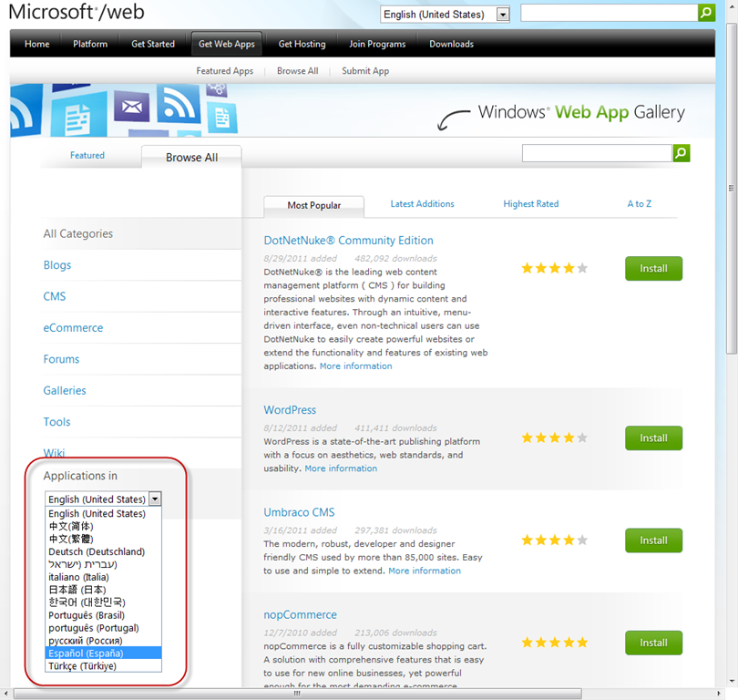Choose English (United States) list option

104,513
